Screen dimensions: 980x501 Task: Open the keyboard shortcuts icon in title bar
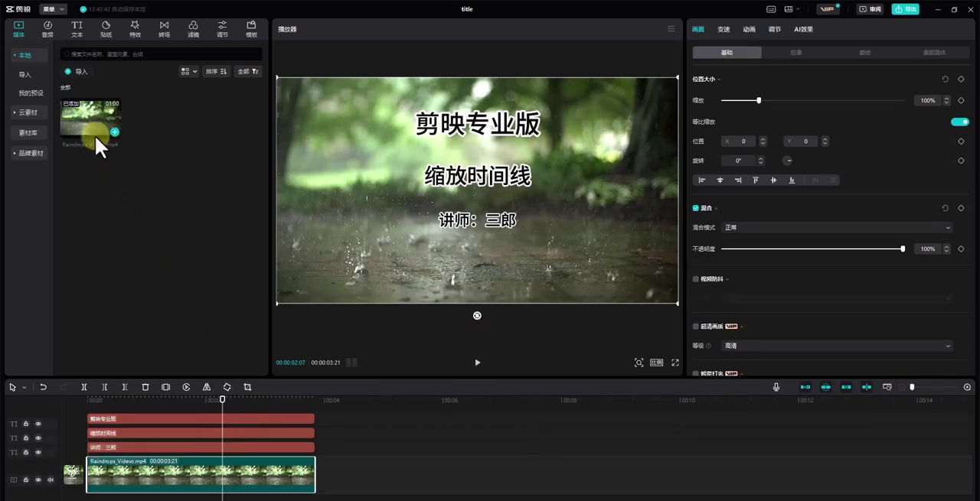coord(772,9)
